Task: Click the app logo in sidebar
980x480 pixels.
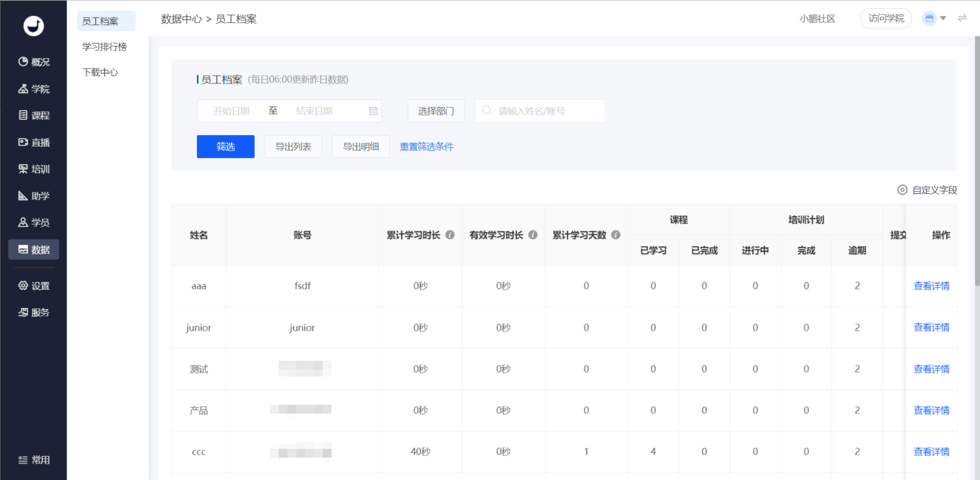Action: tap(34, 26)
